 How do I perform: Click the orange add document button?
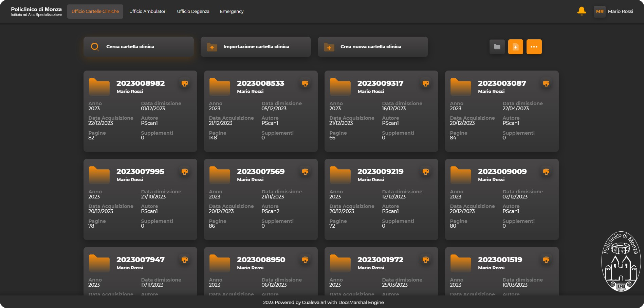pos(515,47)
